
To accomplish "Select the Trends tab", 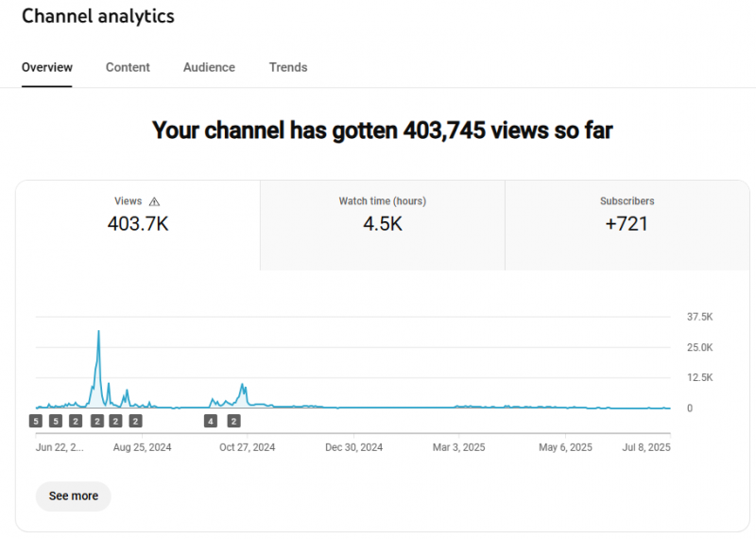I will click(x=288, y=67).
